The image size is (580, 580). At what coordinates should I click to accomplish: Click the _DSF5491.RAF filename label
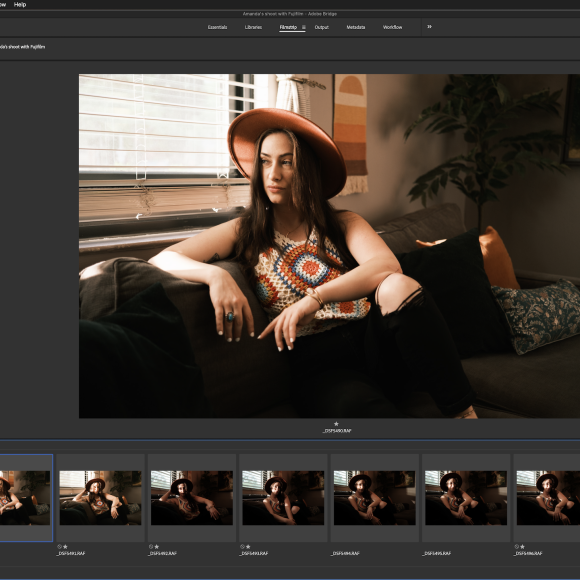(x=71, y=553)
